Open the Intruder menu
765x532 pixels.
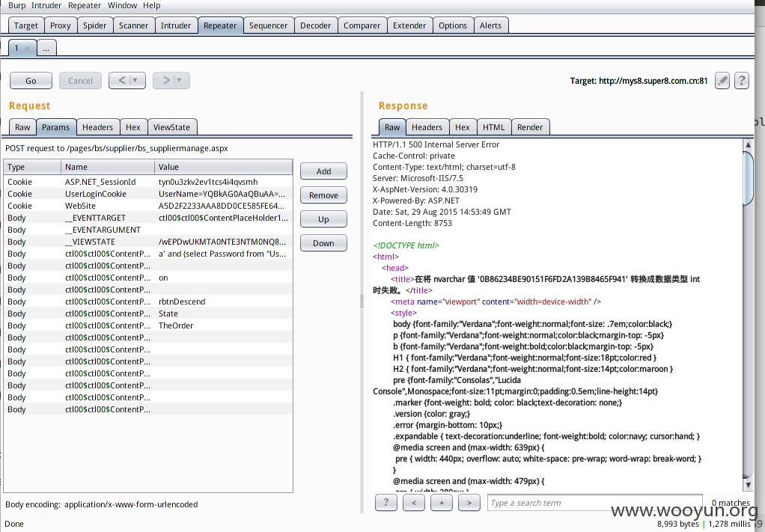(46, 5)
